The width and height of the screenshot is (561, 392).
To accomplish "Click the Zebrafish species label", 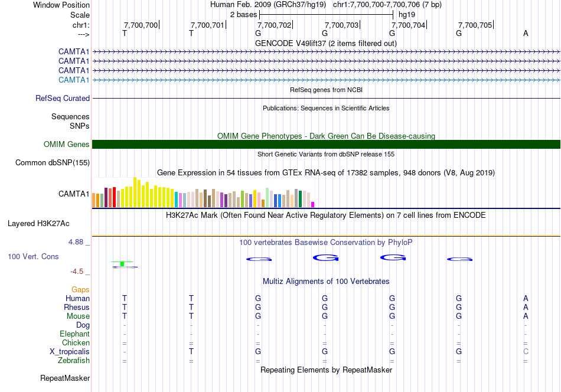I will click(74, 360).
